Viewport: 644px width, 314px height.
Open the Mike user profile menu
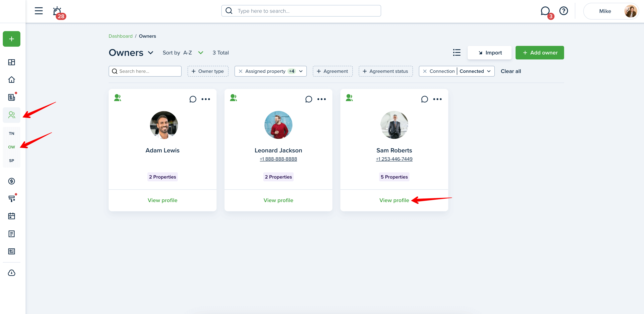click(611, 11)
